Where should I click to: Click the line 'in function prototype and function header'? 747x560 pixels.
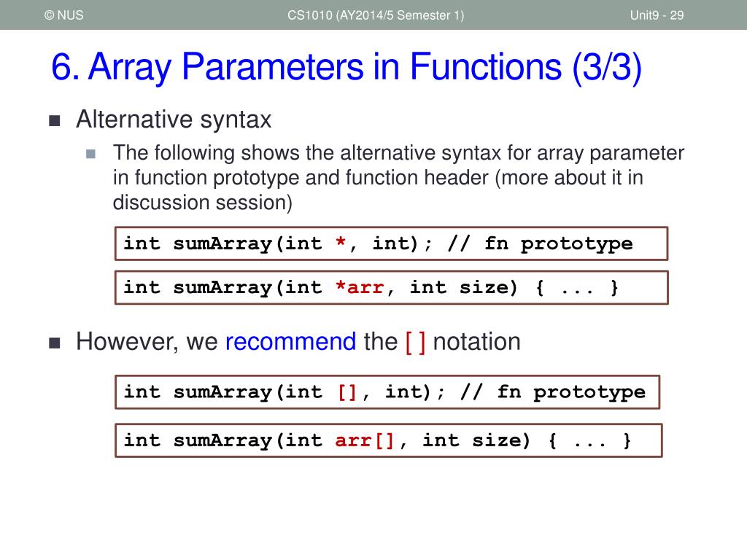click(x=379, y=178)
